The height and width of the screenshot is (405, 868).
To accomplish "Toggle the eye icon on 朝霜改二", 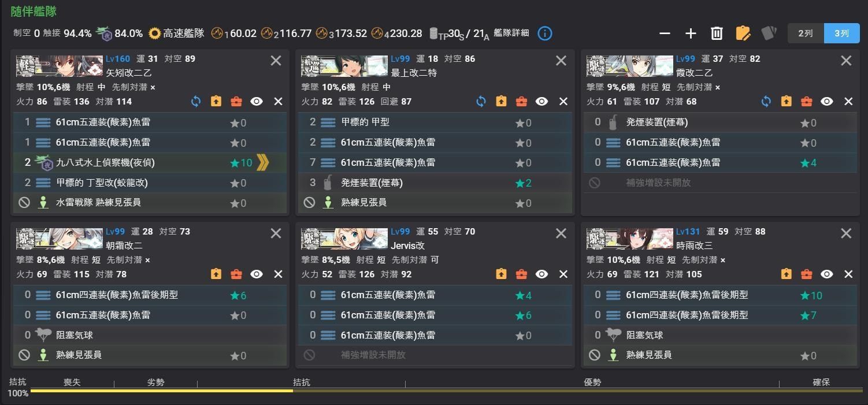I will (257, 274).
